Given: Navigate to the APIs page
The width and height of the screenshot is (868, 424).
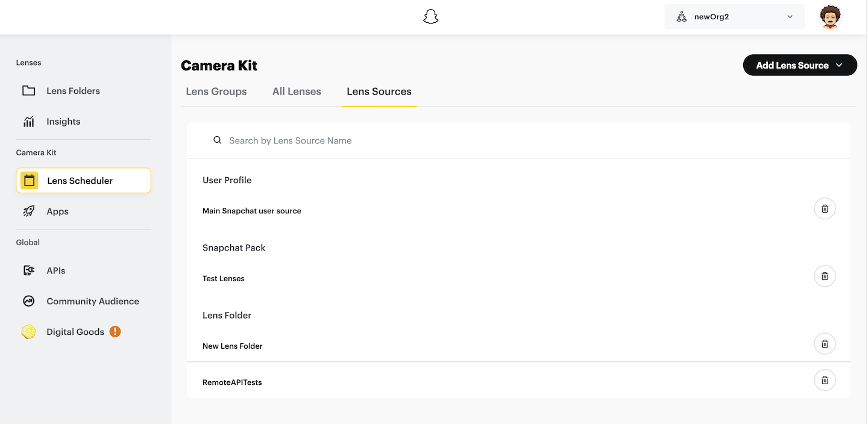Looking at the screenshot, I should point(55,270).
